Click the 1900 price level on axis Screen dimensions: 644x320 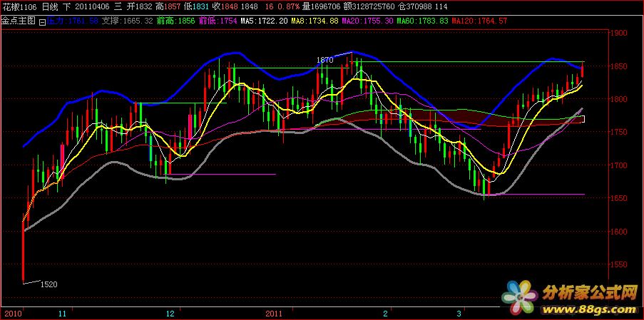(x=618, y=33)
